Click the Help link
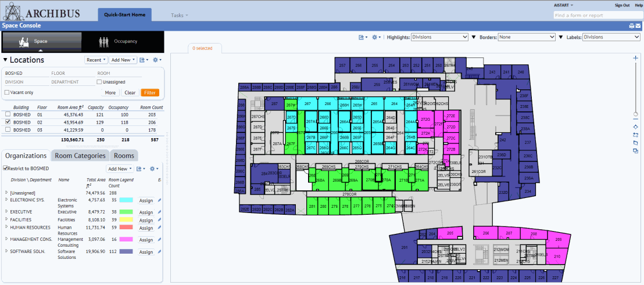644x285 pixels. [x=638, y=5]
